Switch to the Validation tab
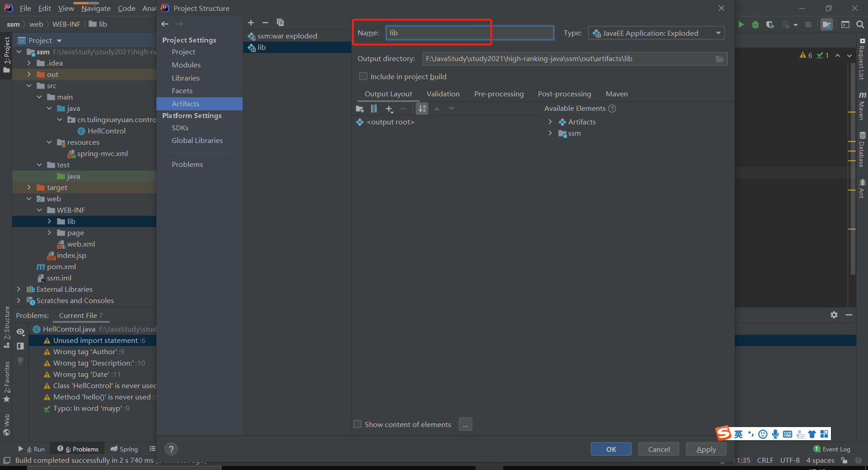The width and height of the screenshot is (868, 470). 443,94
